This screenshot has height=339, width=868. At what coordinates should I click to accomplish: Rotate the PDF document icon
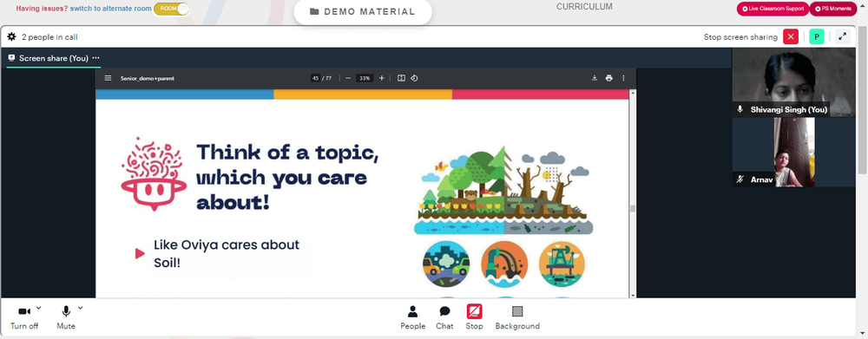click(414, 78)
